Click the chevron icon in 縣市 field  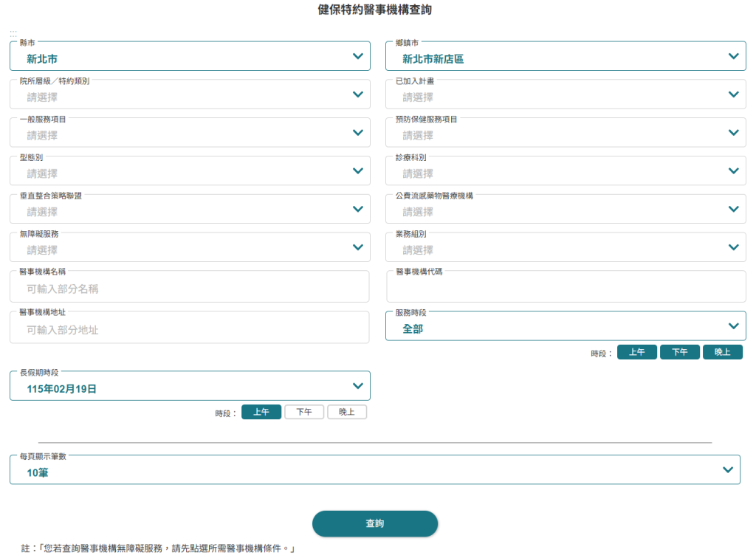click(x=358, y=56)
